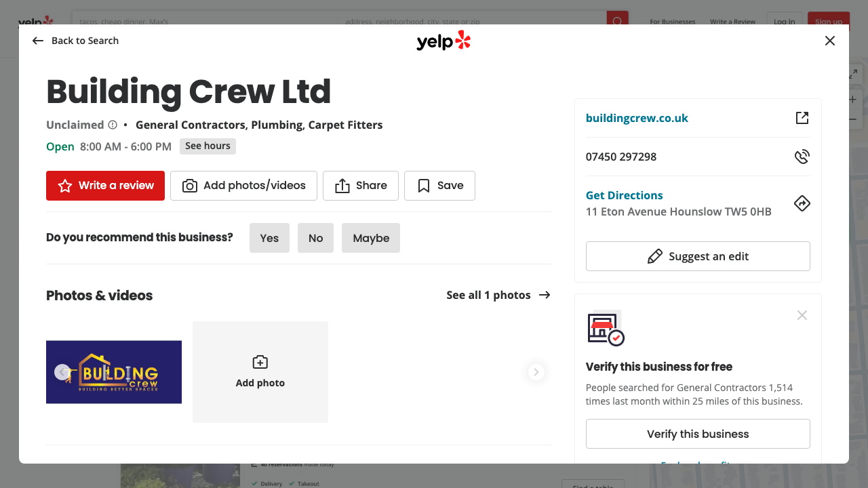Expand See hours for business times
868x488 pixels.
(208, 146)
